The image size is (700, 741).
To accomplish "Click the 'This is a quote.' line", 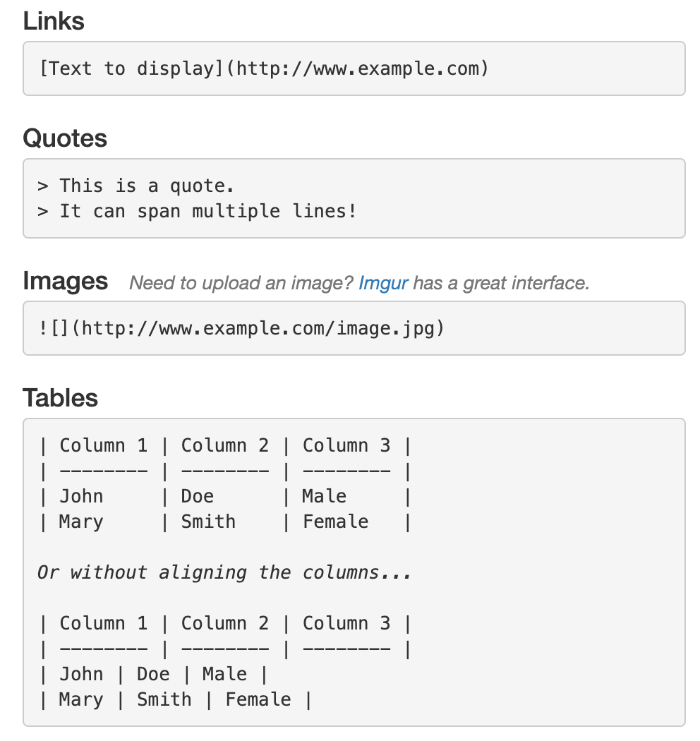I will [135, 186].
